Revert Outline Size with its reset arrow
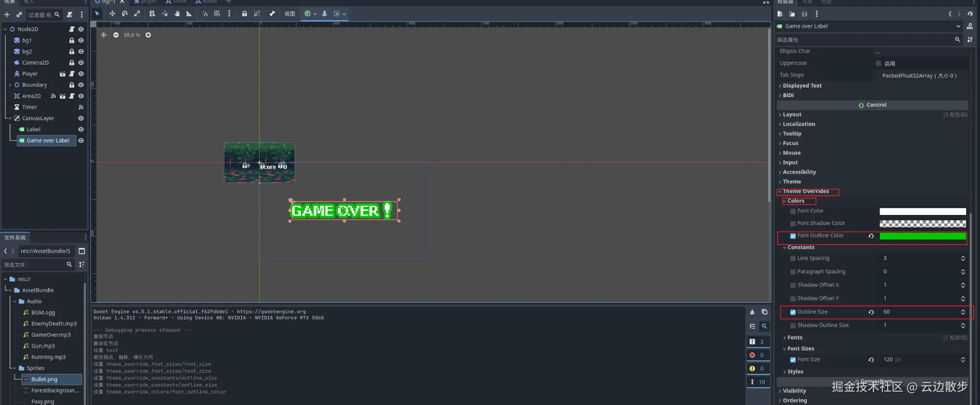Image resolution: width=980 pixels, height=405 pixels. pyautogui.click(x=871, y=312)
